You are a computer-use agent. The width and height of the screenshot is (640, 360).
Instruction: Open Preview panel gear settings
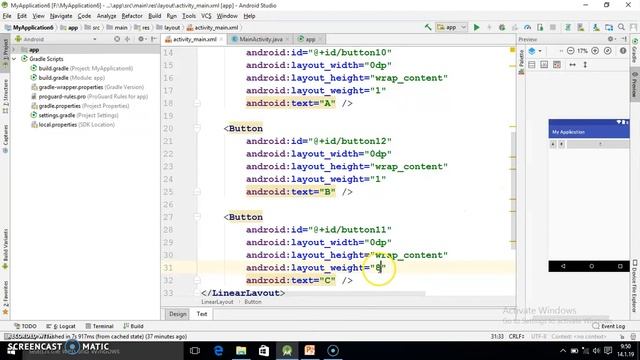click(x=611, y=39)
